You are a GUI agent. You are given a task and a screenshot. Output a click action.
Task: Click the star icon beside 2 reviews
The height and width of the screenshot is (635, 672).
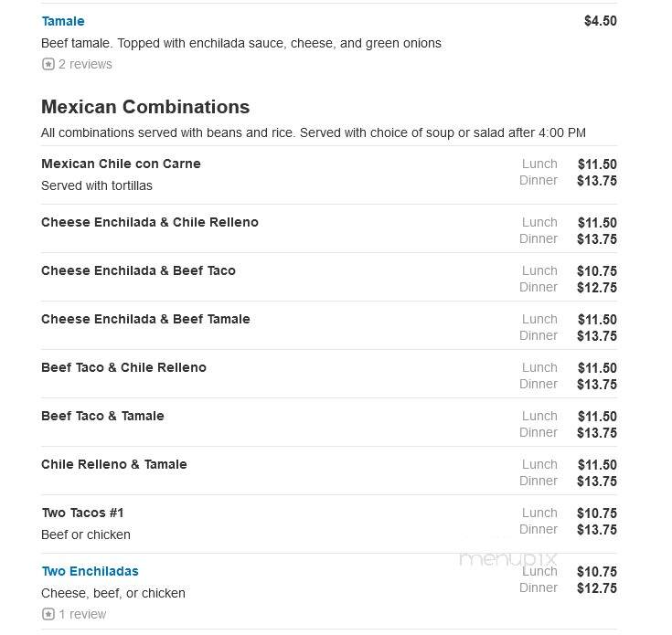pyautogui.click(x=48, y=64)
